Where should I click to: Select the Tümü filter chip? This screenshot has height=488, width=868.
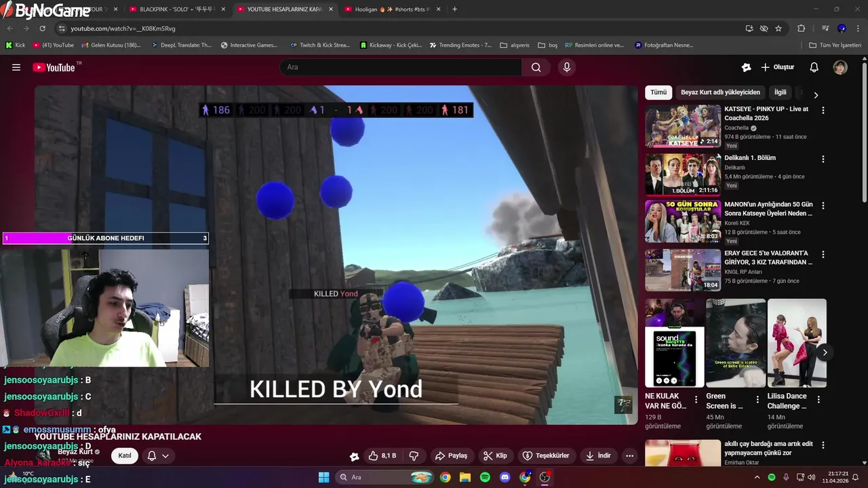(x=658, y=92)
